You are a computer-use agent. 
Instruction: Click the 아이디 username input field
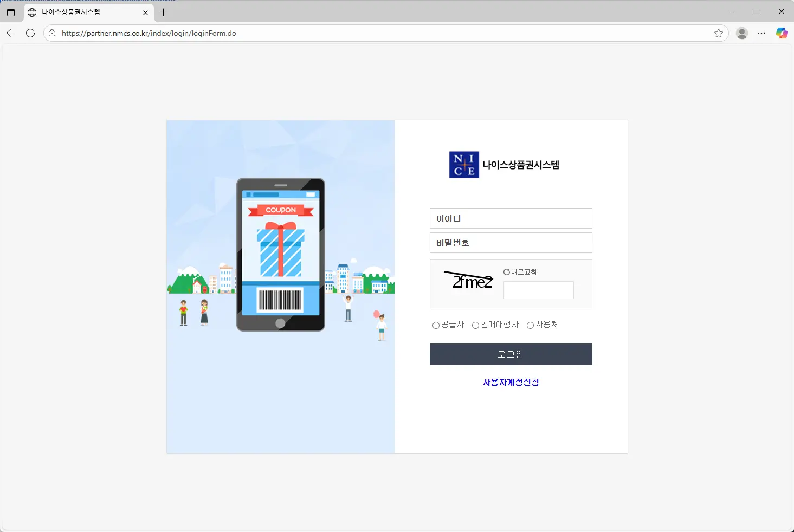[x=511, y=218]
